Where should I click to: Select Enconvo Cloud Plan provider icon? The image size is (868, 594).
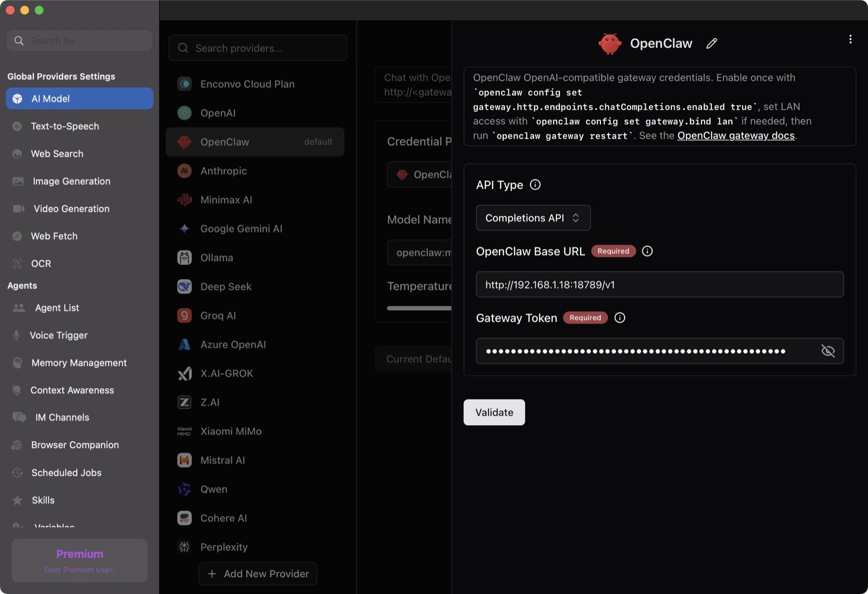point(184,84)
